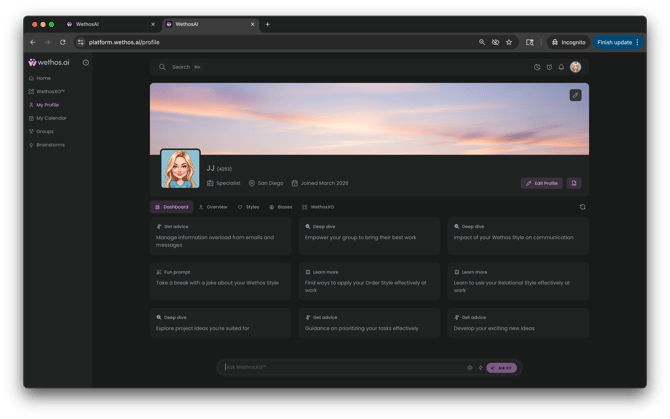Click JJ's profile picture
Screen dimensions: 670x419
[x=180, y=169]
